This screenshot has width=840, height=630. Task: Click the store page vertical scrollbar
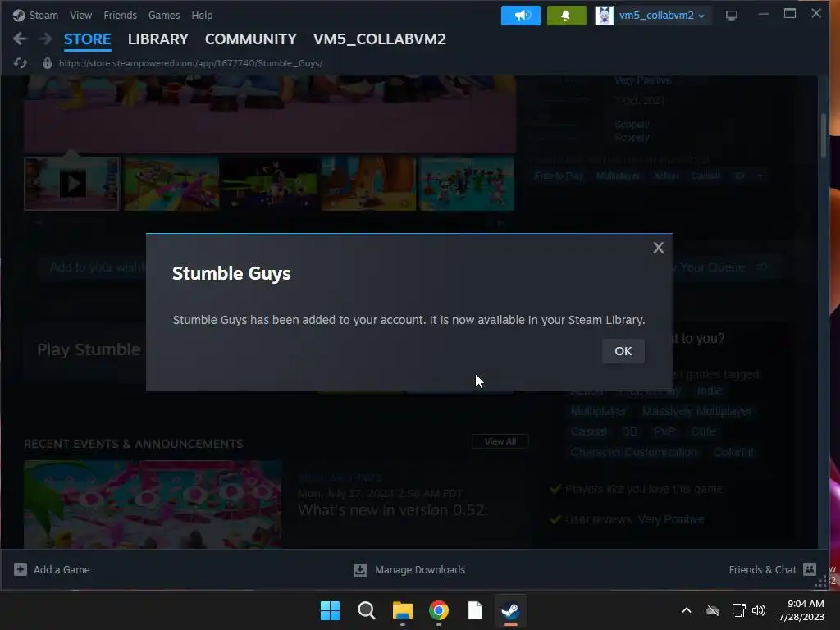click(824, 135)
